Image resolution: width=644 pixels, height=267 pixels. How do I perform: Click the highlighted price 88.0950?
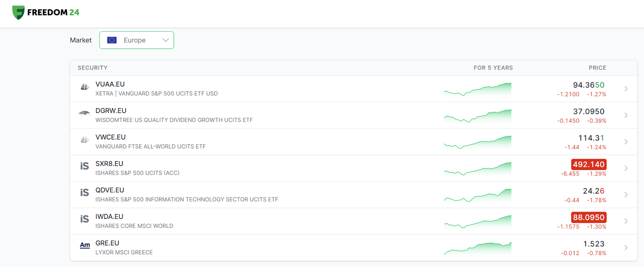589,217
